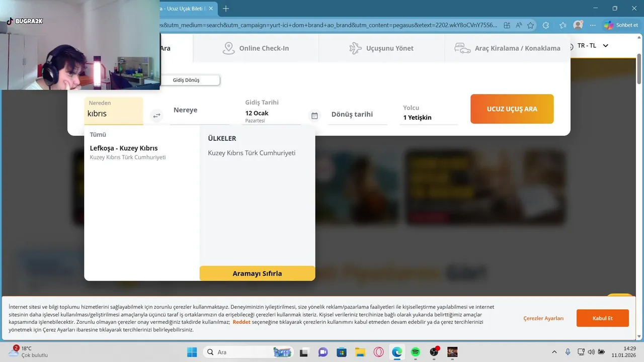Open the Gidiş Tarihi 12 Ocak date picker
This screenshot has height=362, width=644.
coord(273,111)
